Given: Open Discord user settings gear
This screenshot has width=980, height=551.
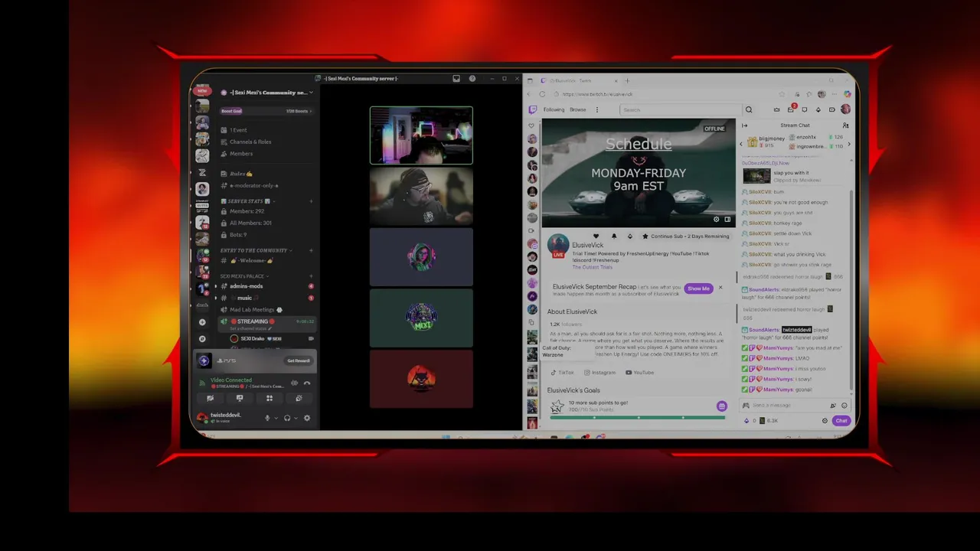Looking at the screenshot, I should pyautogui.click(x=307, y=418).
